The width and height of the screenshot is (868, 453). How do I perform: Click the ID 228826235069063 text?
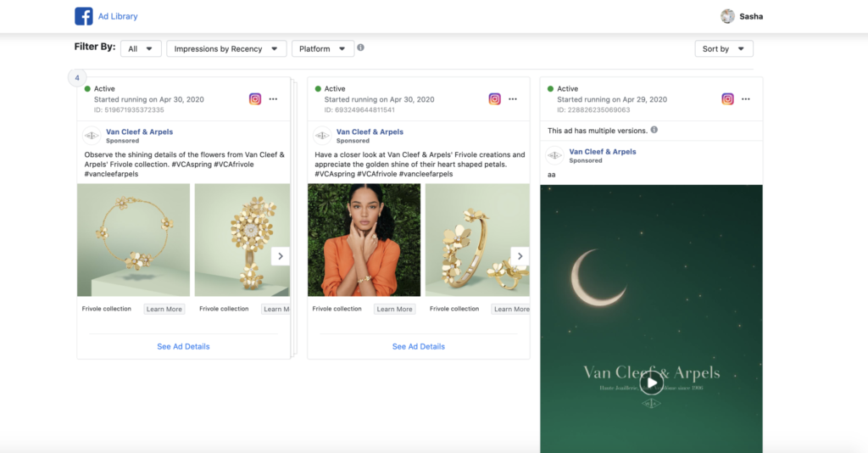[x=593, y=109]
